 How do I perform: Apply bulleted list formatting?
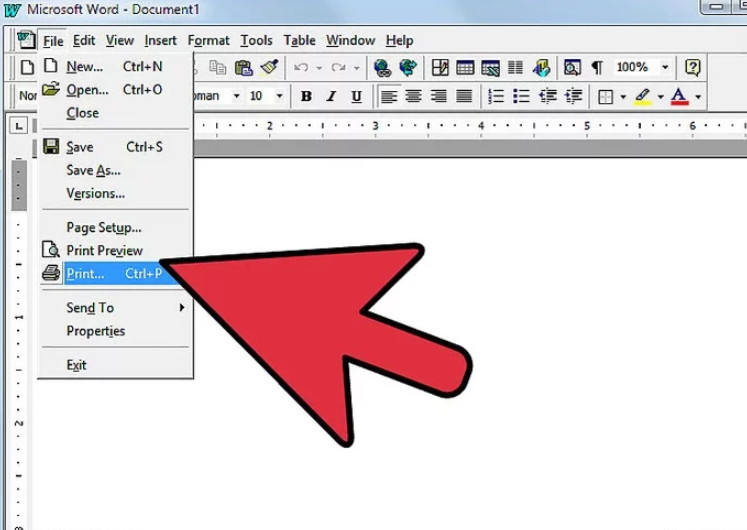(x=521, y=97)
